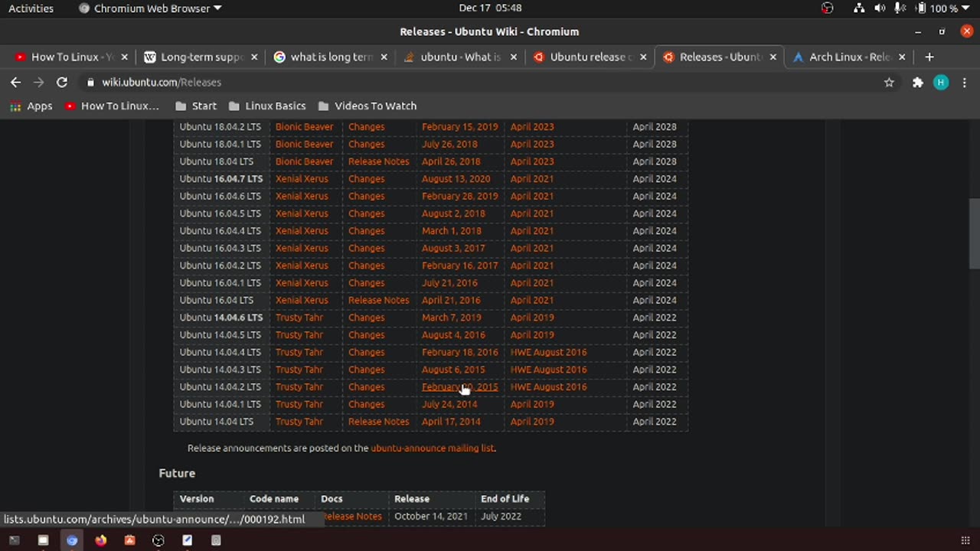
Task: Click Bionic Beaver in Ubuntu 18.04.2 LTS row
Action: [x=305, y=127]
